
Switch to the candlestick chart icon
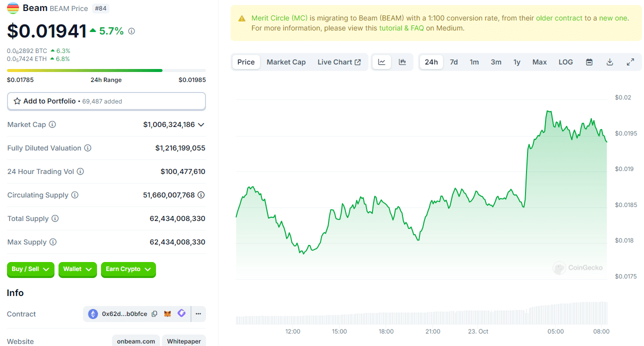402,62
